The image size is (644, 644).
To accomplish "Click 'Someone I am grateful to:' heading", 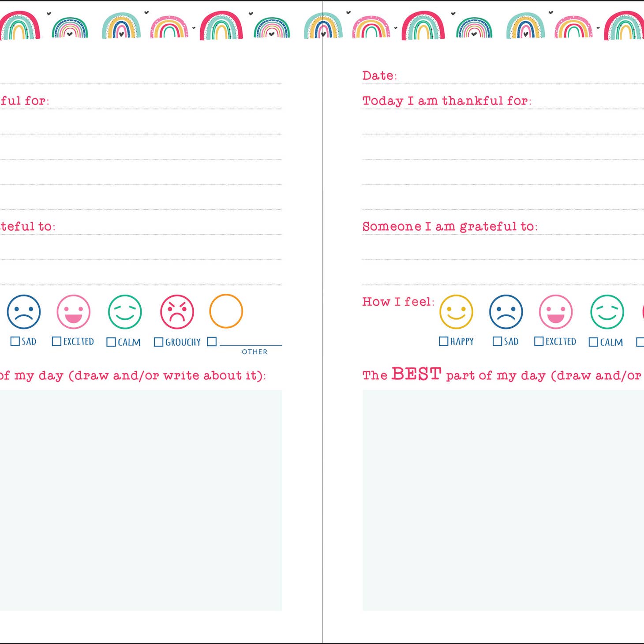I will pyautogui.click(x=450, y=227).
